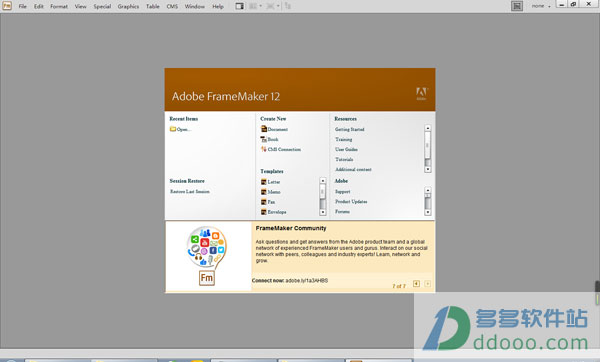The image size is (600, 362).
Task: Click Restore Last Session
Action: coord(190,191)
